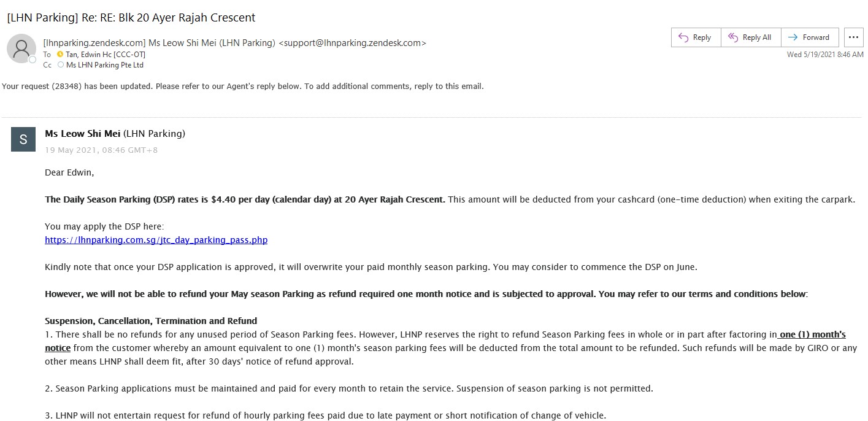Click the received date Wed 5/19/2021 8:46 AM
868x421 pixels.
pos(825,55)
